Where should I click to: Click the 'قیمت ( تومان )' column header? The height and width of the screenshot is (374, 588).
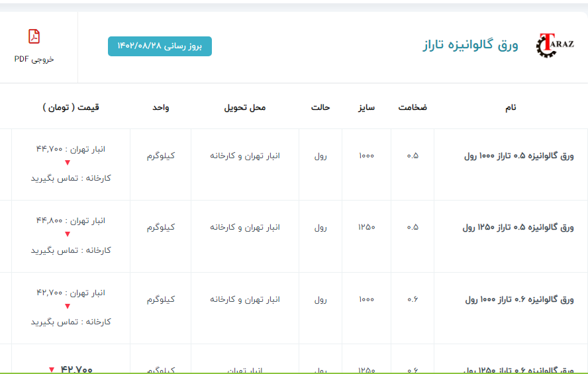click(x=71, y=107)
